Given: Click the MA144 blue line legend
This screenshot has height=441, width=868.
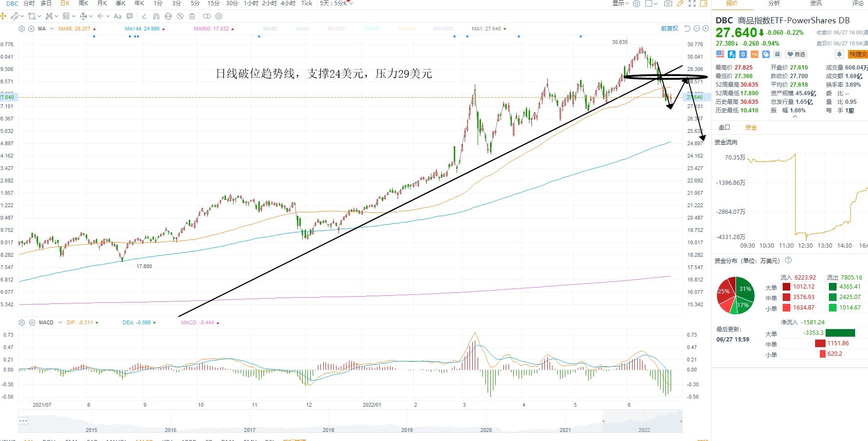Looking at the screenshot, I should (x=143, y=29).
